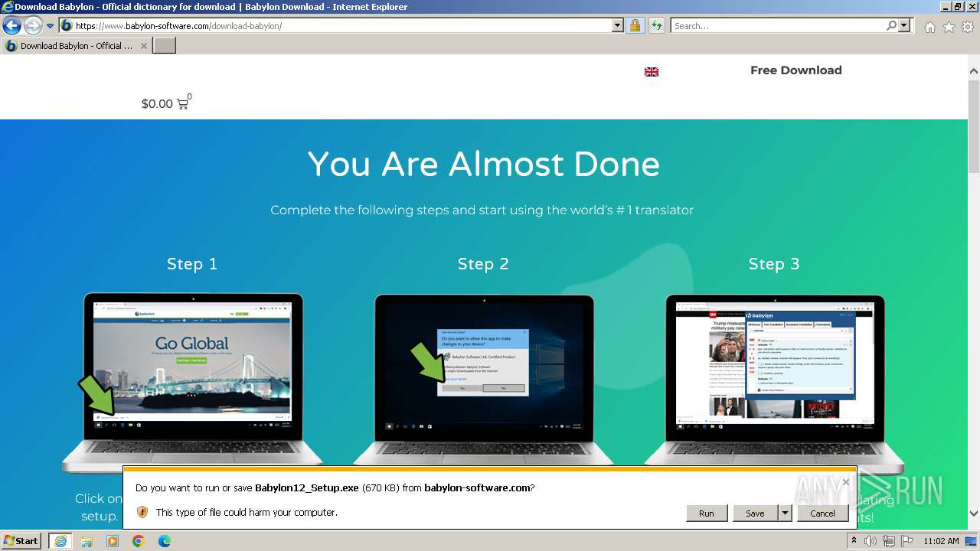The image size is (980, 551).
Task: Expand the Save options dropdown arrow
Action: [x=785, y=514]
